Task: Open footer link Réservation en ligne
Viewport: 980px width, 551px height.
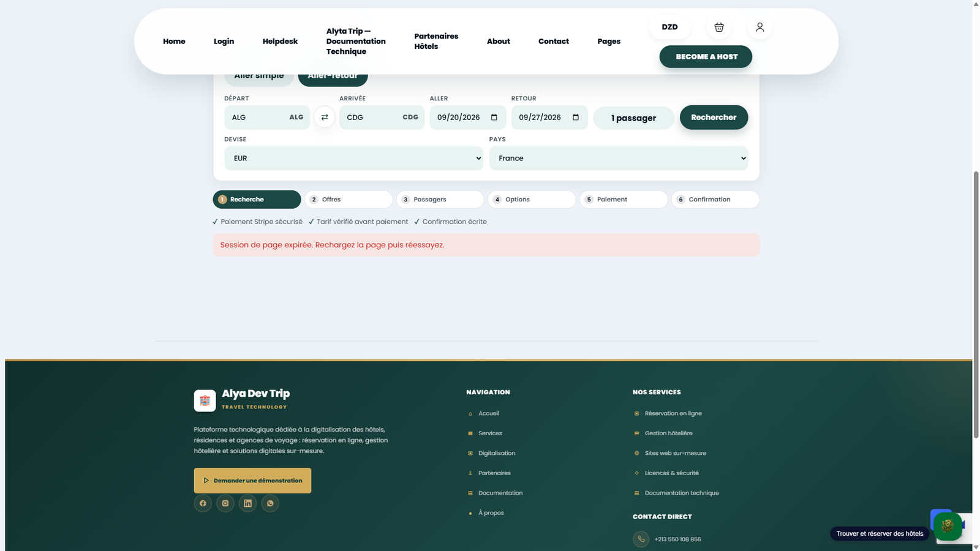Action: pos(673,413)
